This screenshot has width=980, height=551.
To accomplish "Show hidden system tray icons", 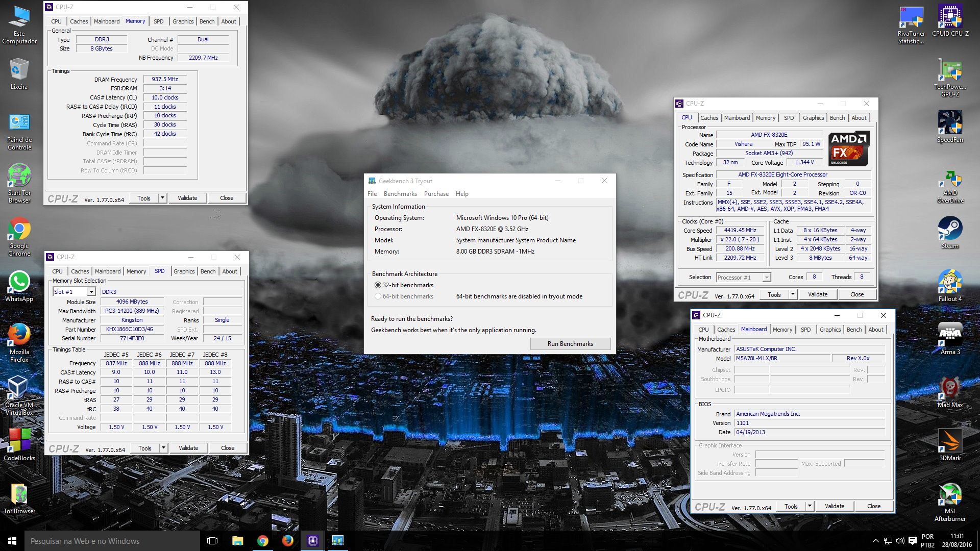I will pyautogui.click(x=876, y=541).
